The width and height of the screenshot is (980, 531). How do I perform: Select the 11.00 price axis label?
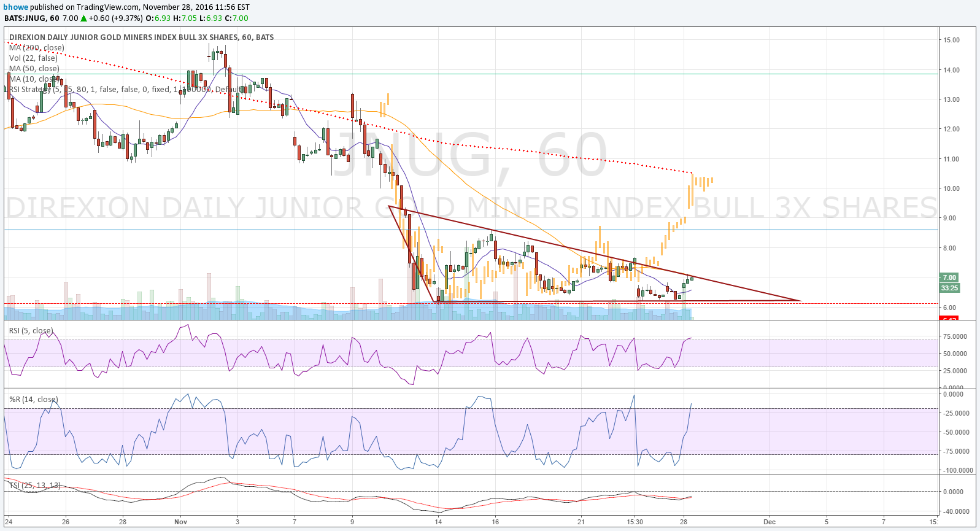point(952,159)
